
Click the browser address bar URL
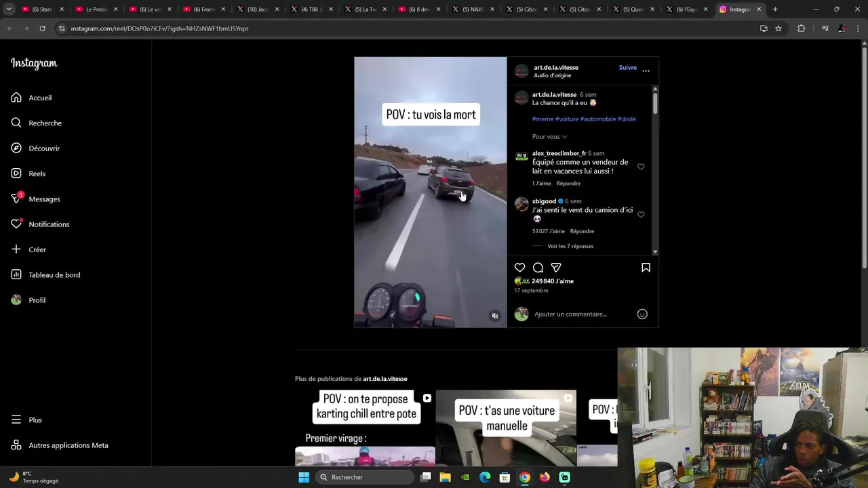pos(159,28)
